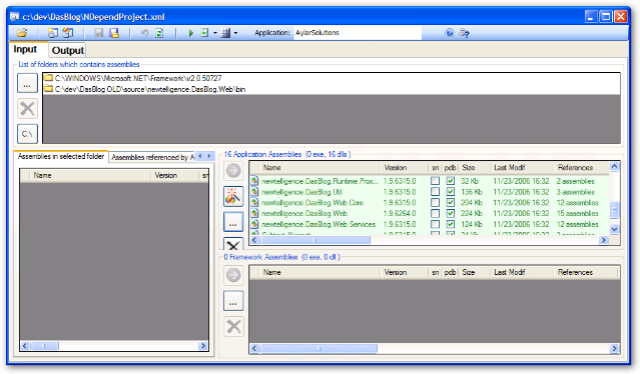Click browse '...' button beside folders list

(27, 83)
